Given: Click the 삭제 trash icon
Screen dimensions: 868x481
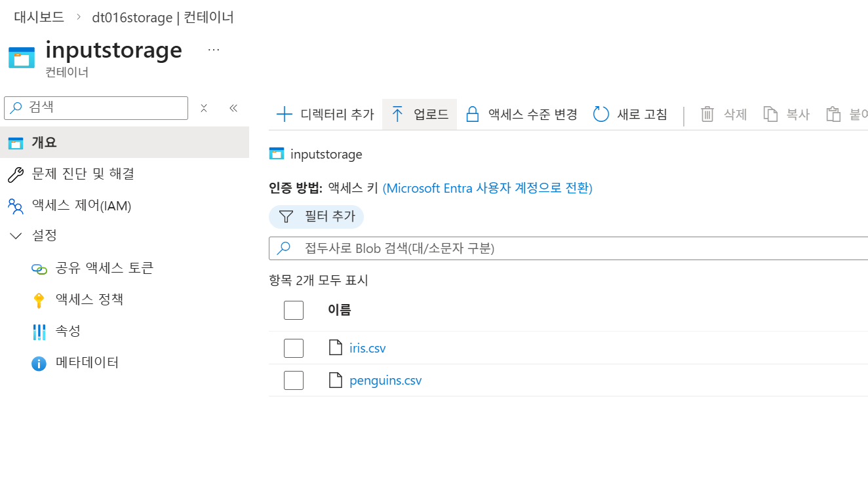Looking at the screenshot, I should point(707,114).
